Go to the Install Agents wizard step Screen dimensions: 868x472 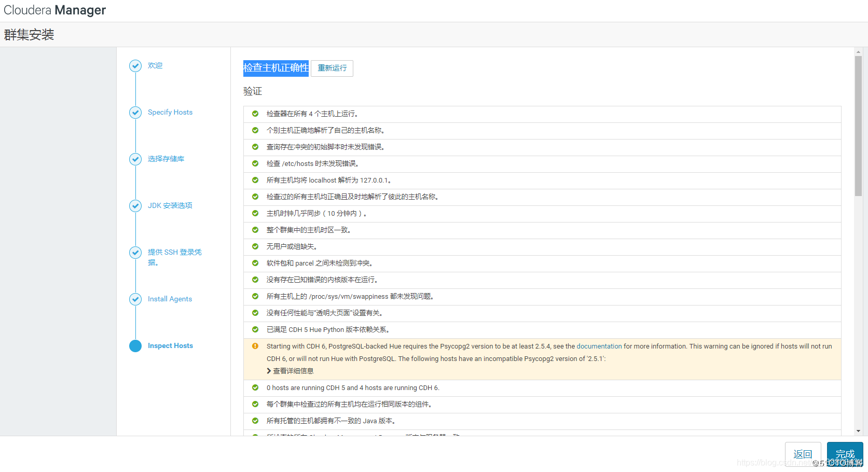(x=170, y=299)
